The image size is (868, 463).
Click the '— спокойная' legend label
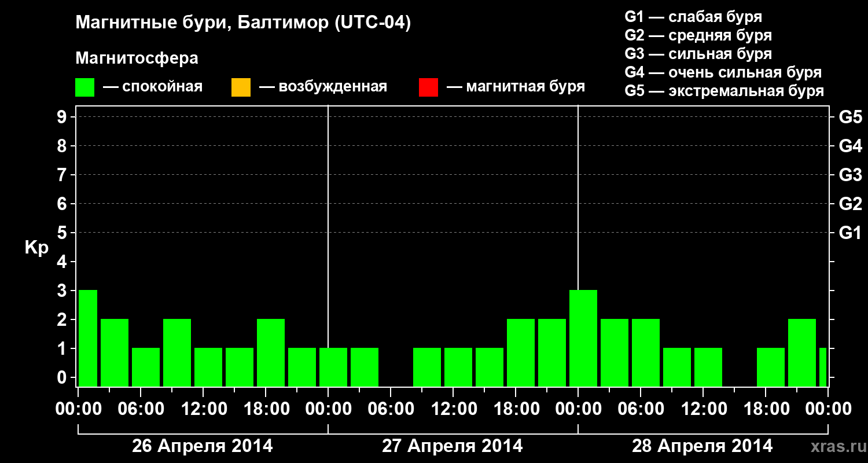click(153, 87)
